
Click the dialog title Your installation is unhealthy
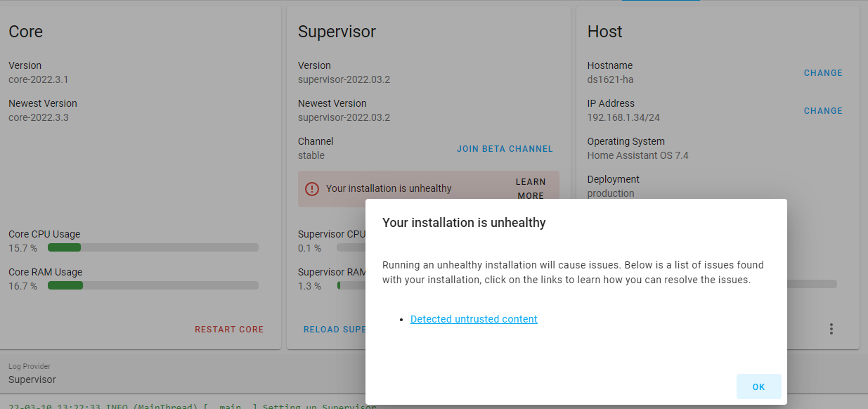464,223
